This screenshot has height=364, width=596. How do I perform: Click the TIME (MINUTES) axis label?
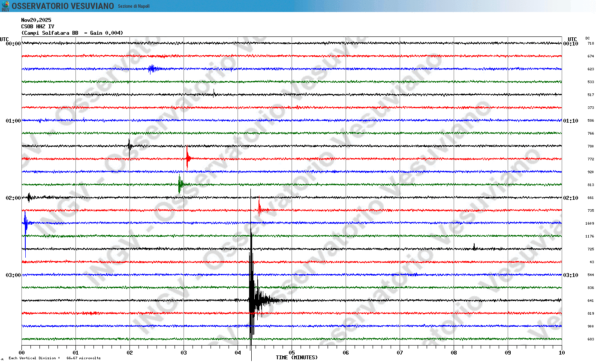[297, 358]
